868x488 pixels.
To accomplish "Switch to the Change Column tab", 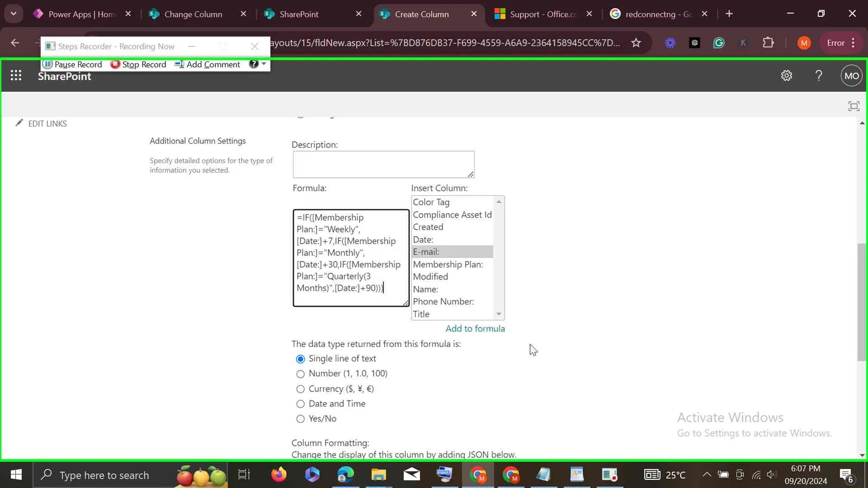I will (x=193, y=14).
